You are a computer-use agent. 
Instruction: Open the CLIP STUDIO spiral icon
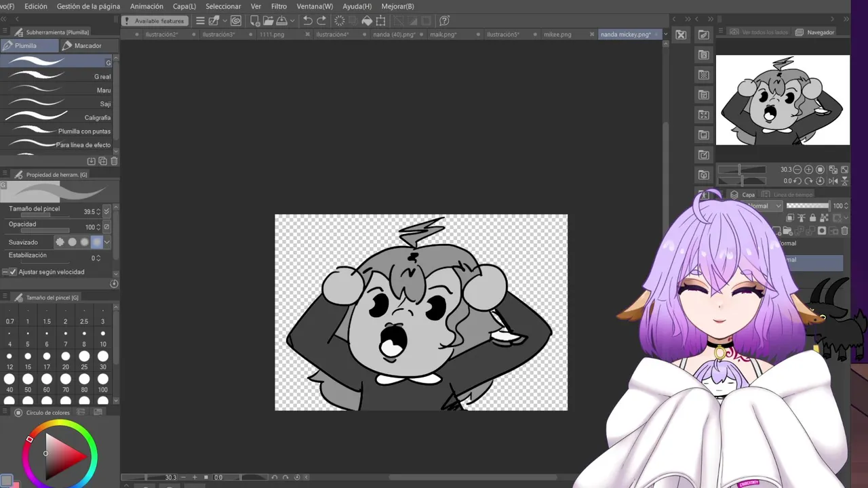click(237, 21)
